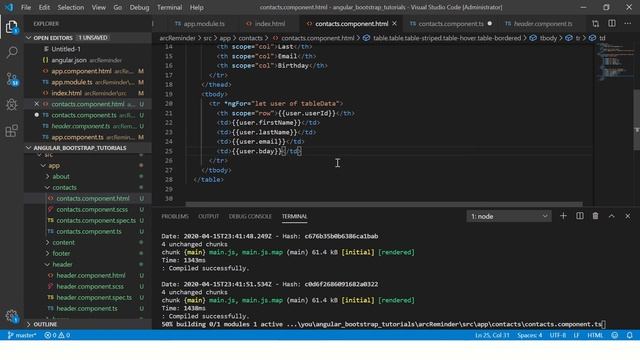Click the VS Code logo in title bar
The width and height of the screenshot is (640, 360).
[9, 7]
